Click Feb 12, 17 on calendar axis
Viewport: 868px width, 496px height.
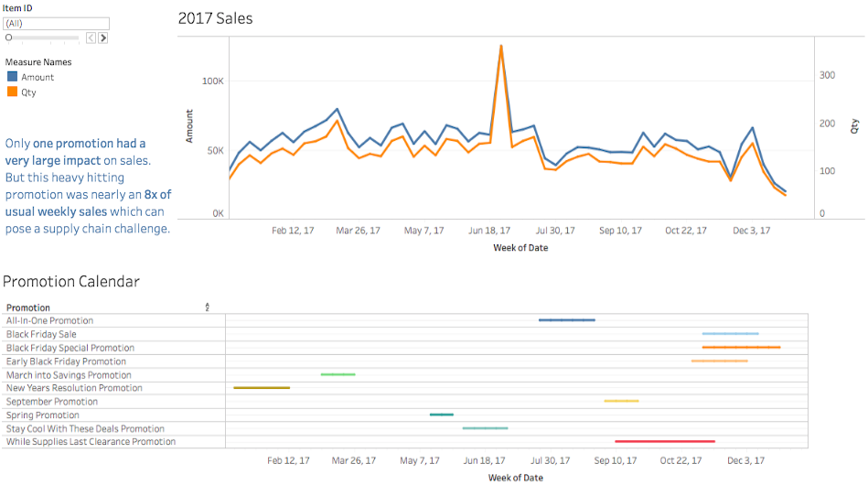(288, 460)
